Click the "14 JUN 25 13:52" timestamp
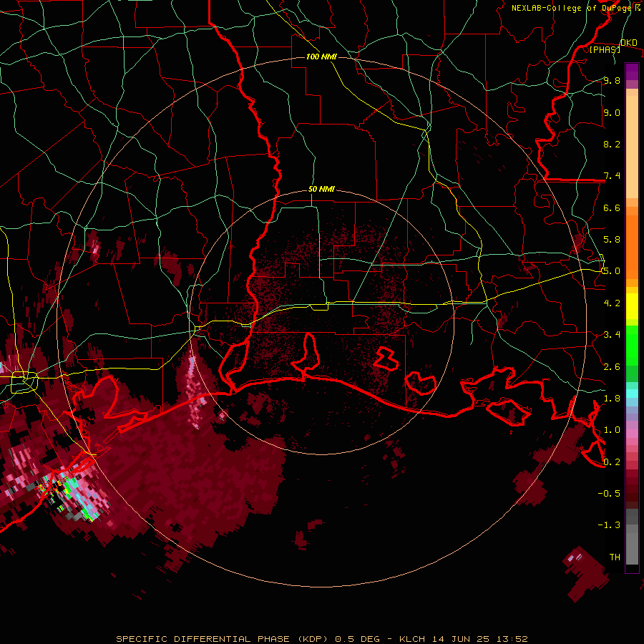644x644 pixels. click(479, 639)
